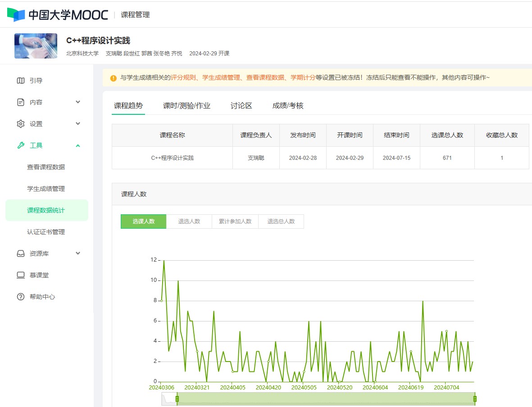Click the C++ course thumbnail image

[x=36, y=46]
